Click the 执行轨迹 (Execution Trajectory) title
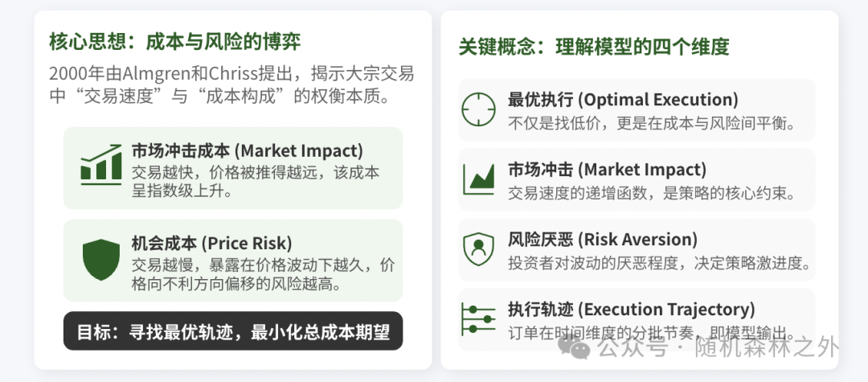Image resolution: width=868 pixels, height=382 pixels. point(632,310)
